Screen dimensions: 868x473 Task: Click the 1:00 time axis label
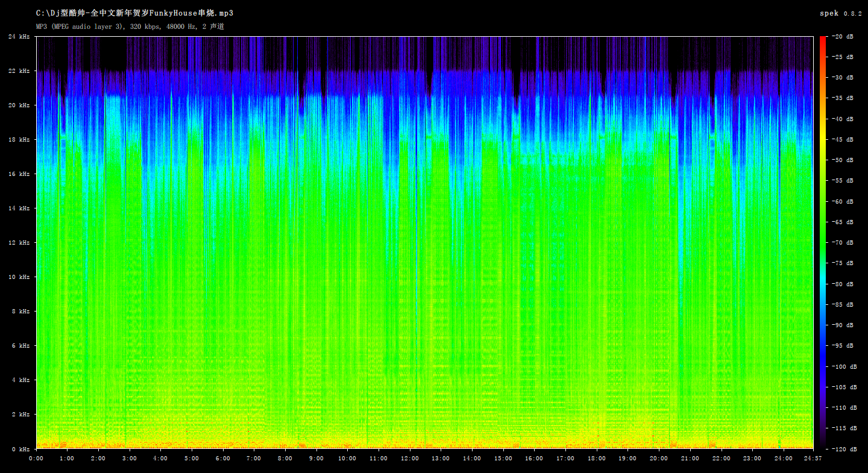tap(67, 459)
